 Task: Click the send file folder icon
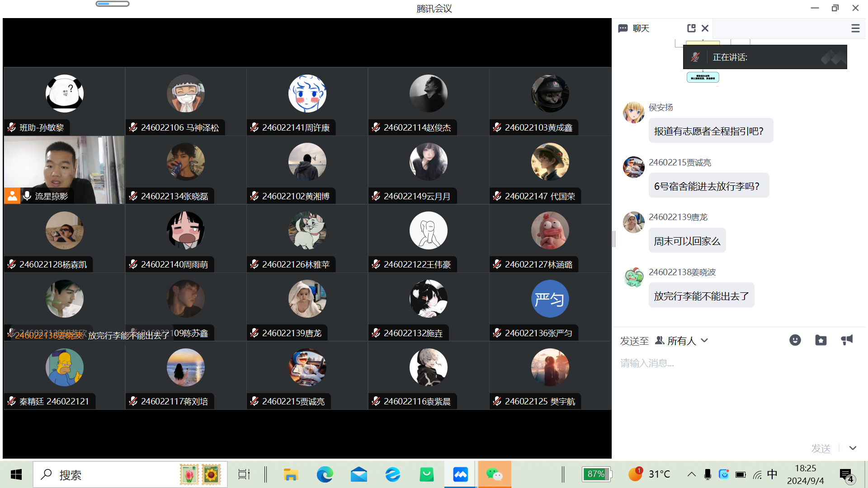tap(821, 340)
